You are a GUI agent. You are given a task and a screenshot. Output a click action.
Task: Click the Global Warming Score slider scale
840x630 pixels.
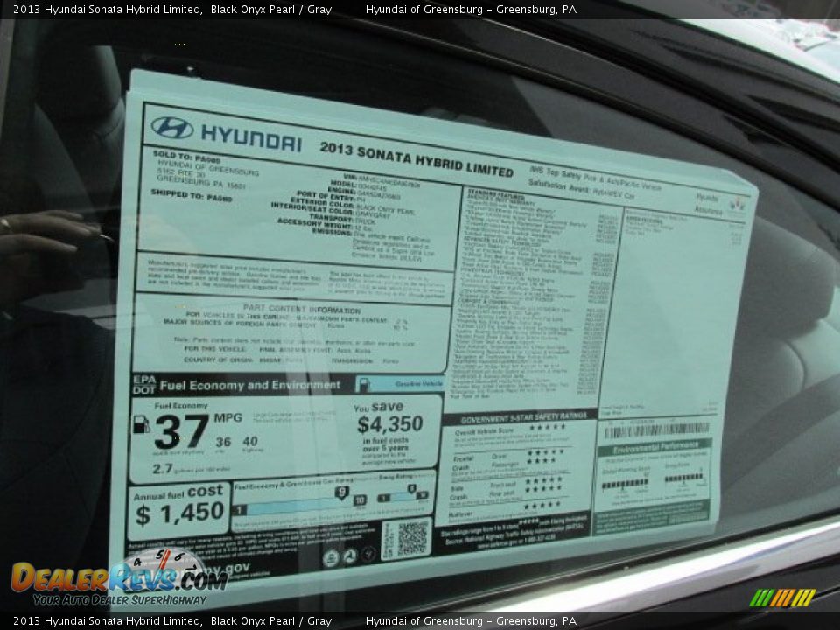[624, 484]
